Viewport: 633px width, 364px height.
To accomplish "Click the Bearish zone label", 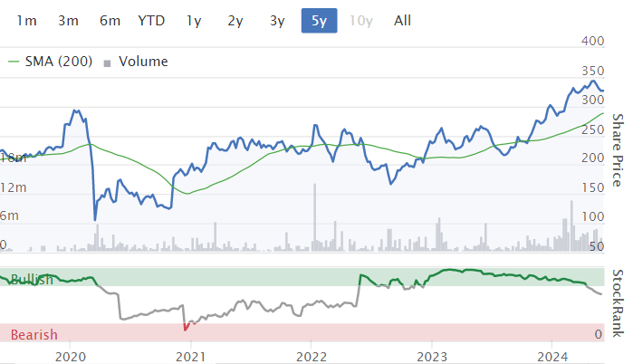I will (34, 335).
